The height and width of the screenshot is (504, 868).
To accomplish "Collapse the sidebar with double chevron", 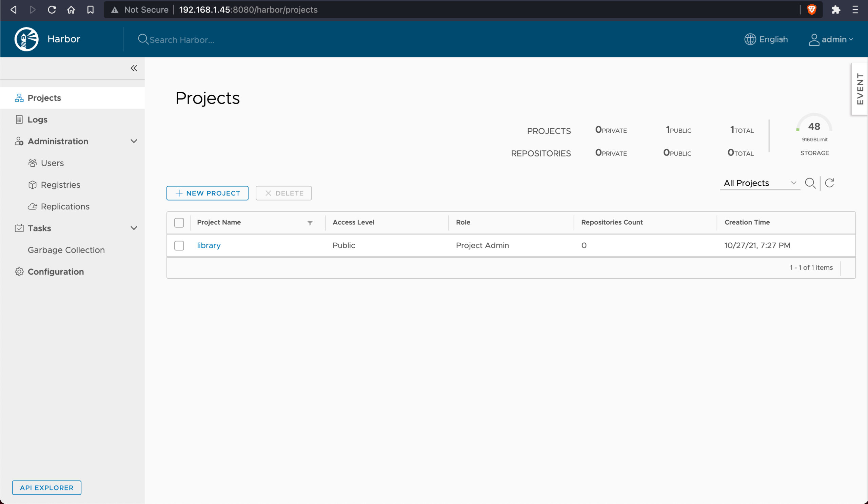I will pyautogui.click(x=134, y=68).
